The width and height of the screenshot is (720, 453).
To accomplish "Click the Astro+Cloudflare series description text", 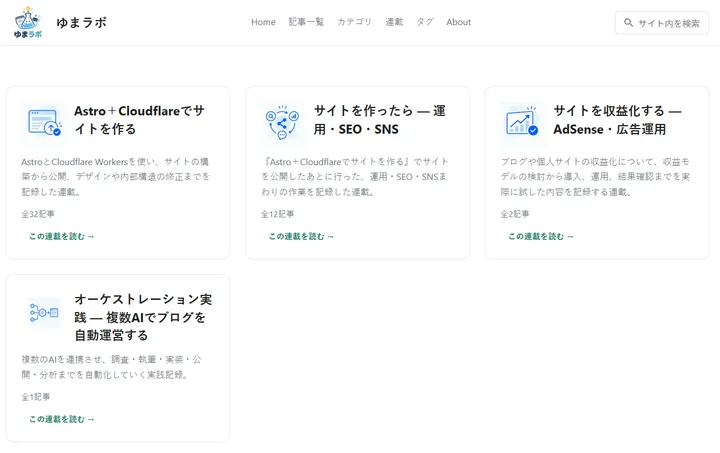I will pyautogui.click(x=115, y=177).
